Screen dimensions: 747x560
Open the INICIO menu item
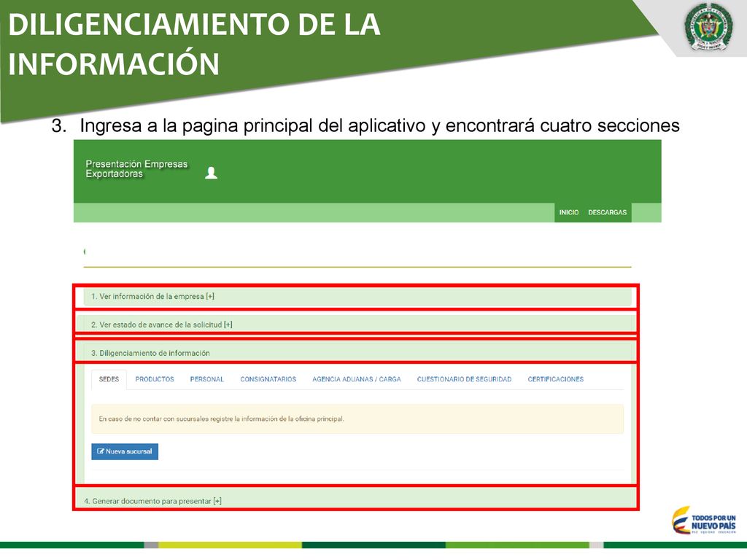569,212
